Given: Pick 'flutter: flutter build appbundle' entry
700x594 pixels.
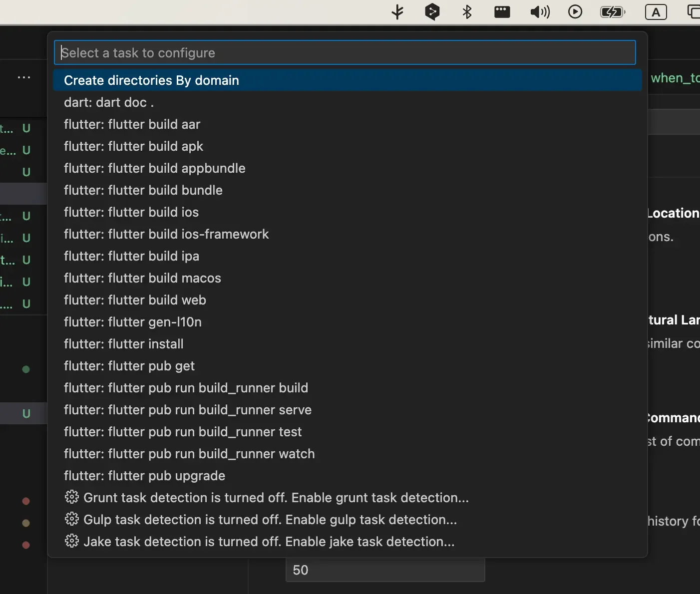Looking at the screenshot, I should (x=348, y=168).
